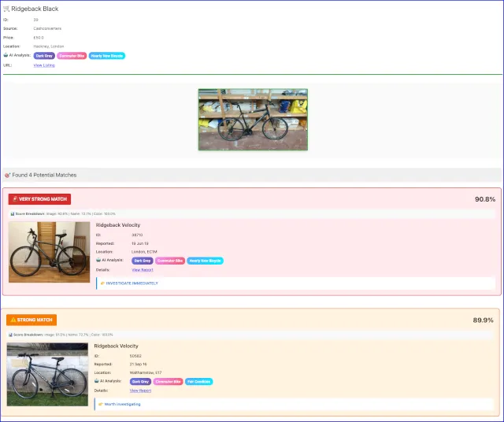Click the Fair Condition tag on report 50682
Screen dimensions: 504x422
[x=198, y=382]
